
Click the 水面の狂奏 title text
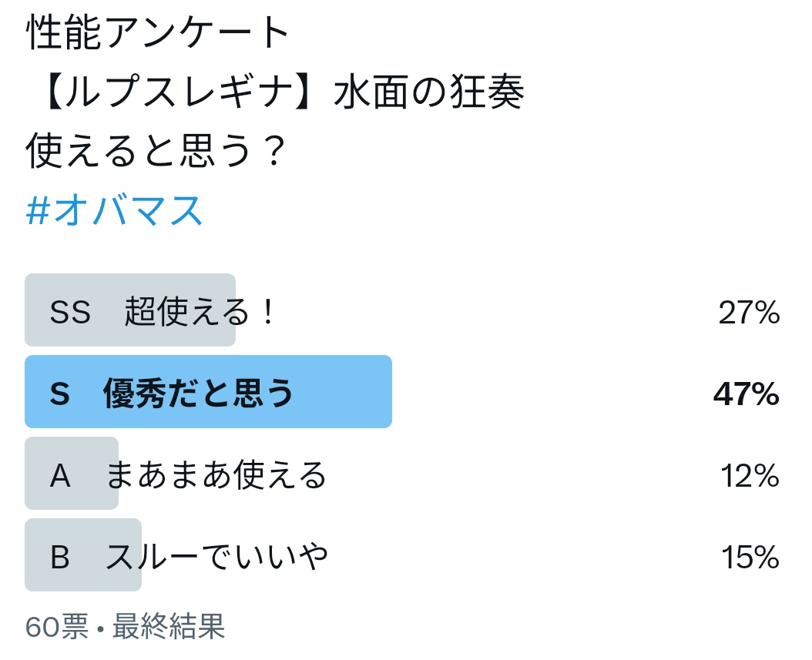click(429, 92)
